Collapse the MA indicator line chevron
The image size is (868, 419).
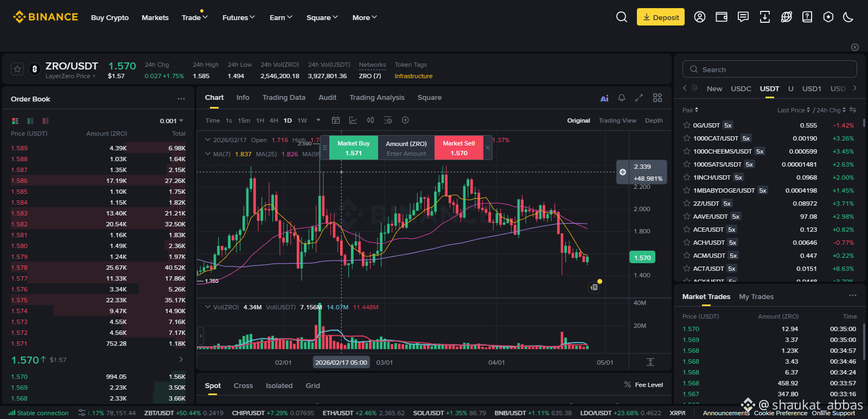207,154
